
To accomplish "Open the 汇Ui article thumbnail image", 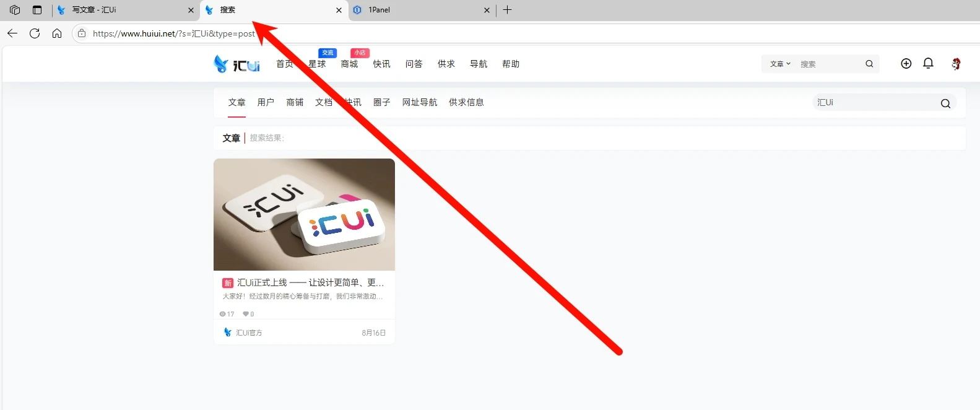I will 304,214.
